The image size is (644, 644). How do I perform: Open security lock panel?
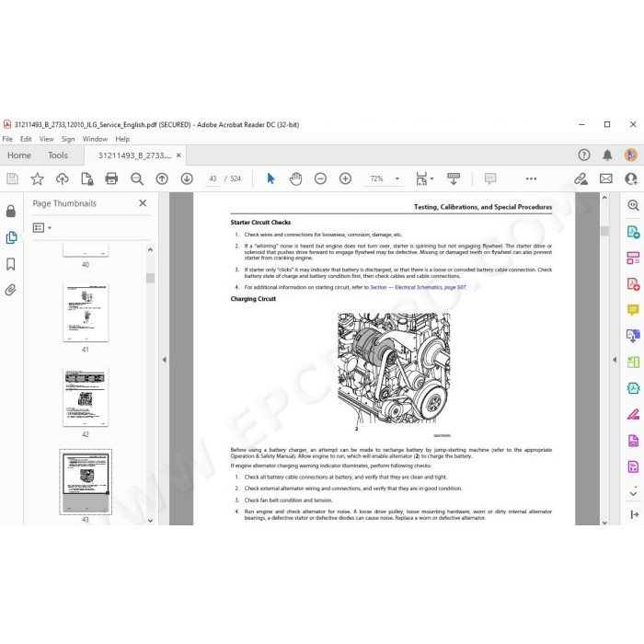11,211
